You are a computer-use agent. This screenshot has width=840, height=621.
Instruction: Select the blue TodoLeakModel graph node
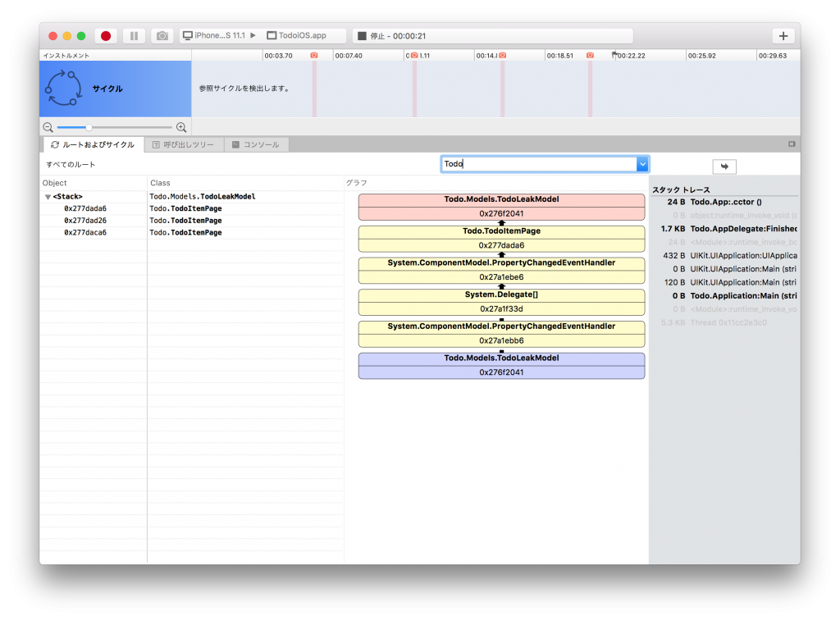point(501,365)
